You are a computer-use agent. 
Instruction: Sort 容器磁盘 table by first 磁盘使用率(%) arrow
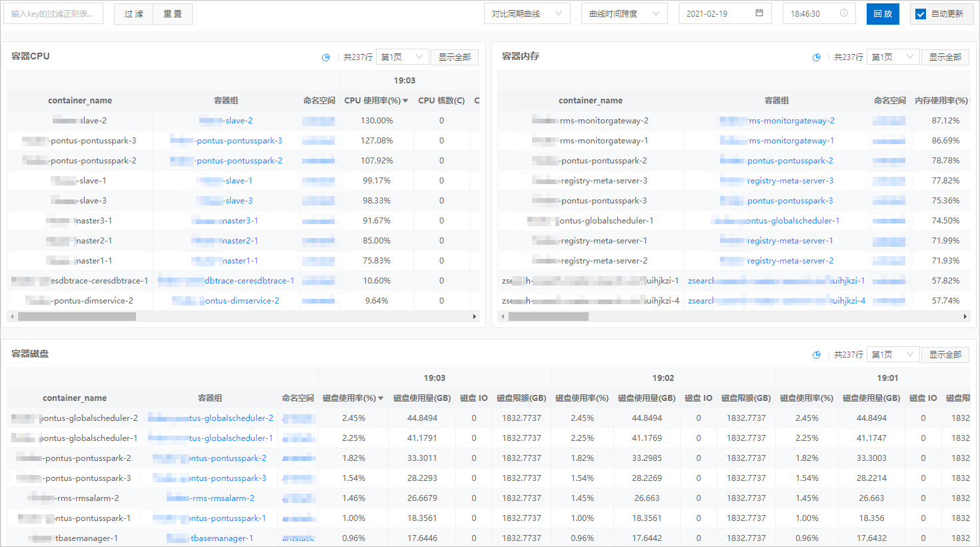point(381,398)
